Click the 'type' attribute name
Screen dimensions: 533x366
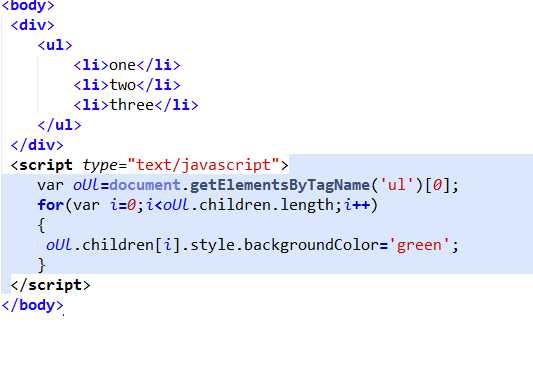[x=100, y=165]
